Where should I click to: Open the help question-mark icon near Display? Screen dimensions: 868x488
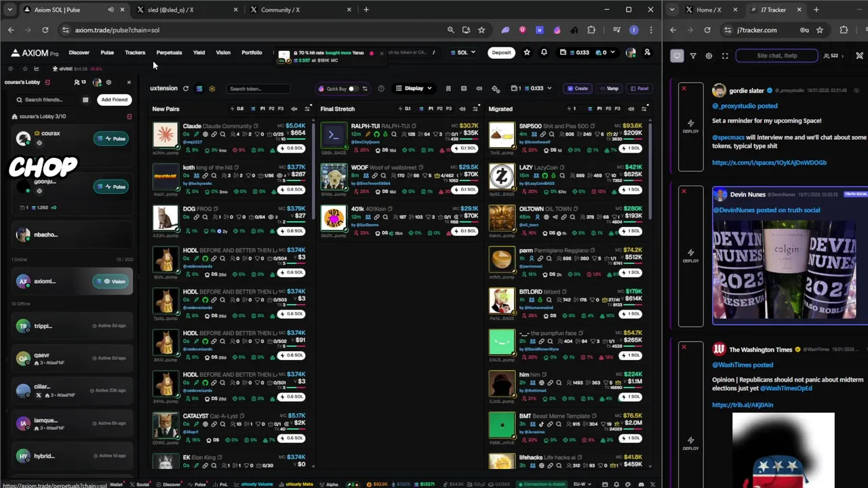tap(381, 89)
